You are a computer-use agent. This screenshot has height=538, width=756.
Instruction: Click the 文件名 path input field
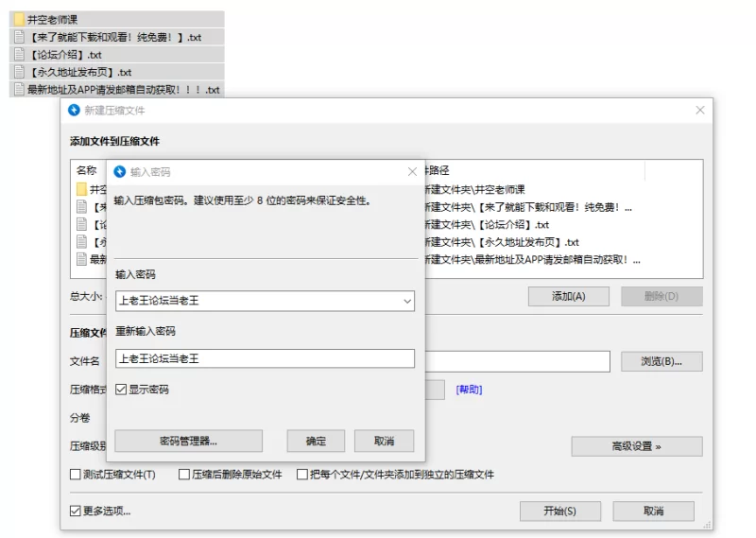(517, 361)
